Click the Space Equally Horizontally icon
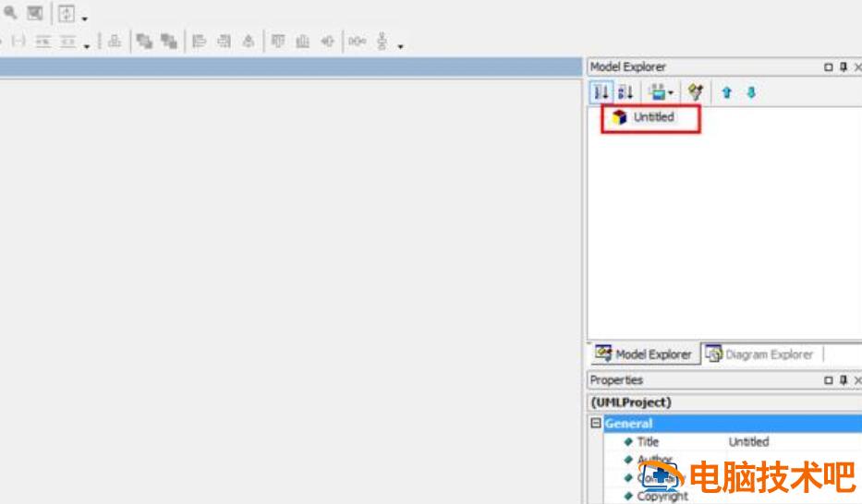This screenshot has height=504, width=862. coord(358,42)
